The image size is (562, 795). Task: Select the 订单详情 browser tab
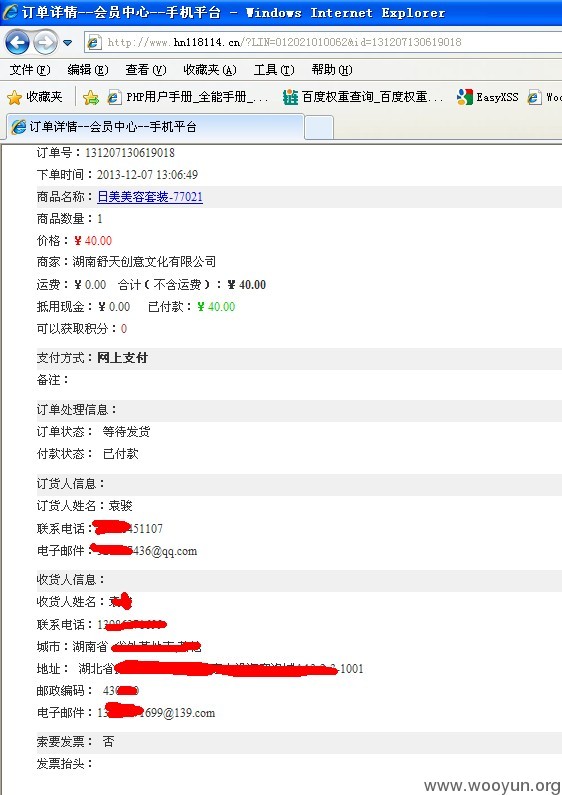pyautogui.click(x=155, y=127)
